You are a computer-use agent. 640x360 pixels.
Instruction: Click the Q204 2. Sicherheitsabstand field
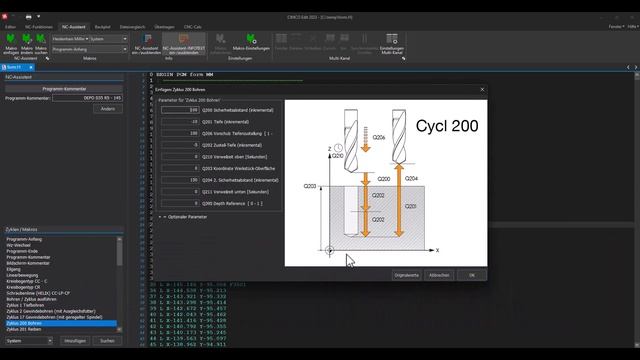coord(180,180)
